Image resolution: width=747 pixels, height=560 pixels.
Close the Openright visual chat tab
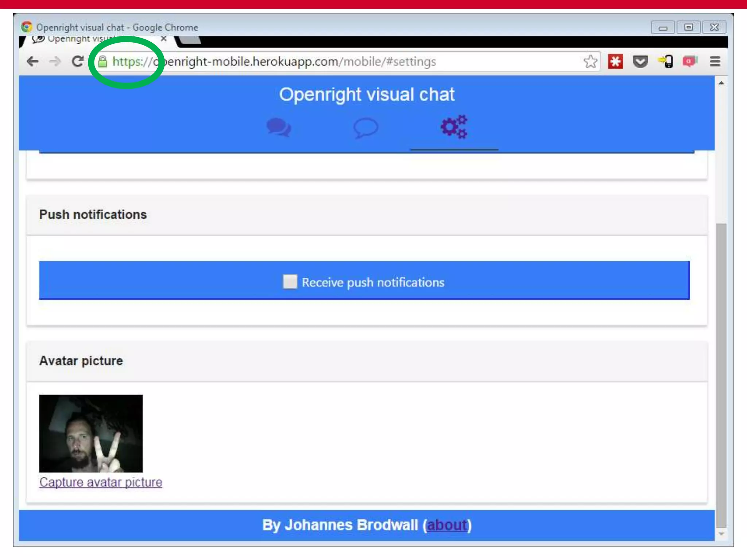coord(164,39)
